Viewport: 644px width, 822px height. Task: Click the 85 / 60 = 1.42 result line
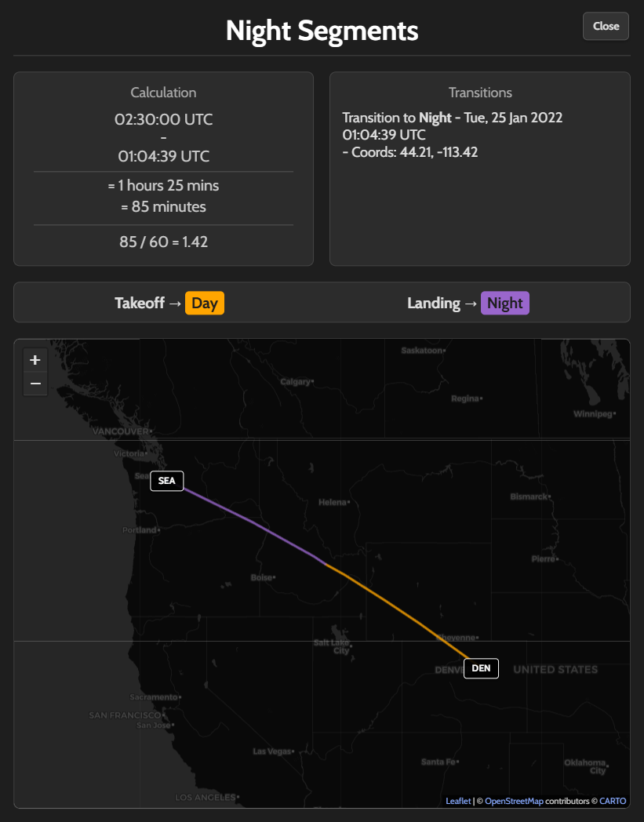(x=163, y=242)
